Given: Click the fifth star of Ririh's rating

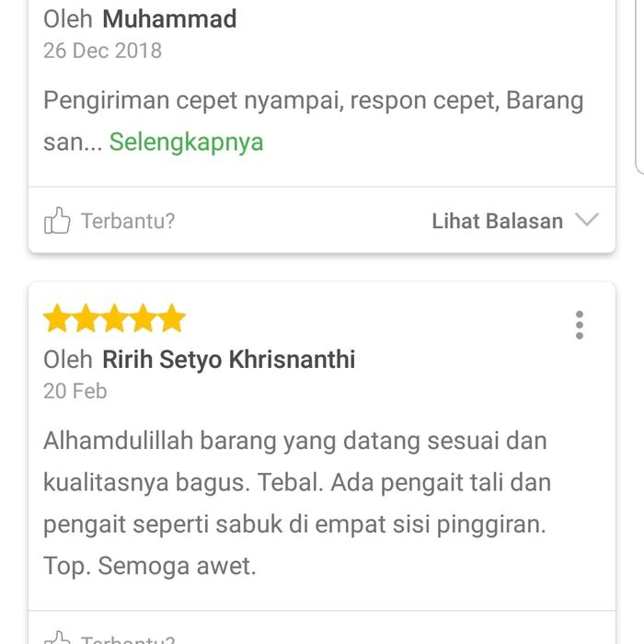Looking at the screenshot, I should tap(171, 319).
